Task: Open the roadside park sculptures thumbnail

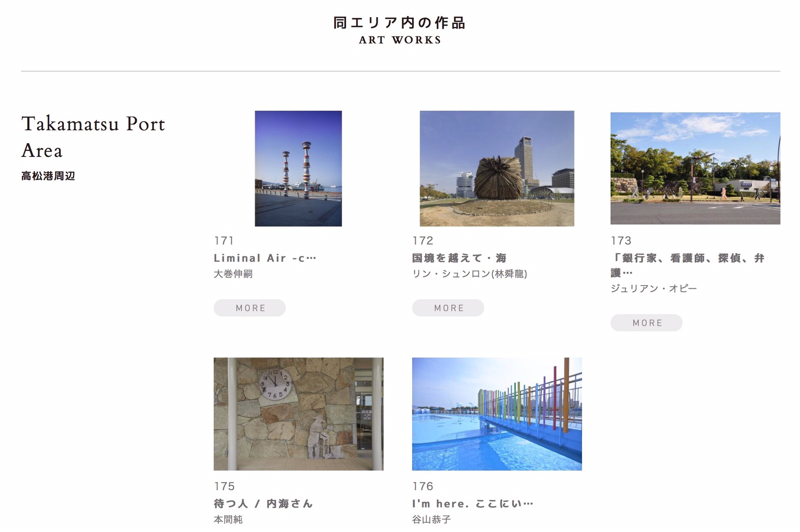Action: click(x=695, y=168)
